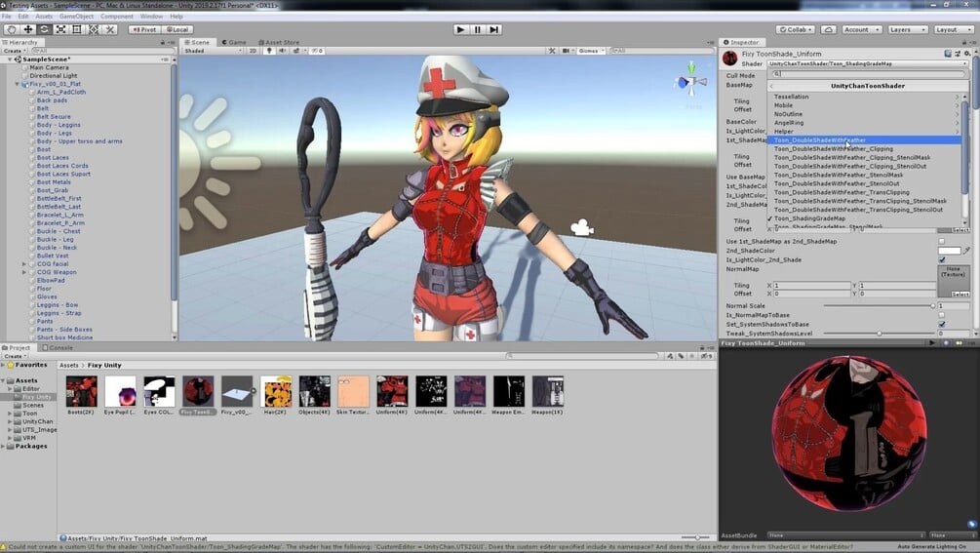The width and height of the screenshot is (980, 553).
Task: Click the scene orientation gizmo
Action: coord(691,82)
